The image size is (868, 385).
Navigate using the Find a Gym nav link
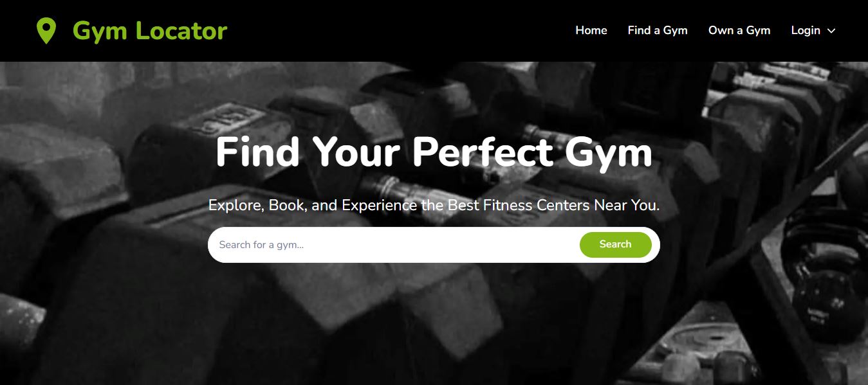658,30
